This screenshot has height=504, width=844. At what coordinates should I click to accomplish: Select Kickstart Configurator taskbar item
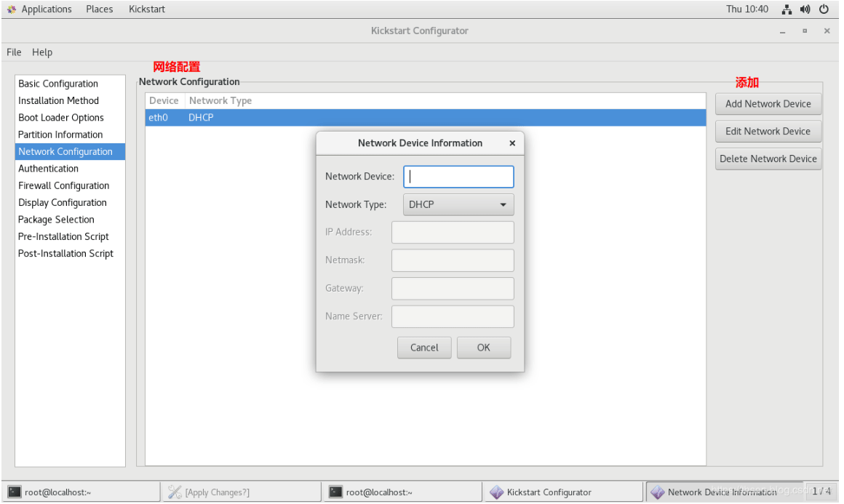[x=564, y=492]
